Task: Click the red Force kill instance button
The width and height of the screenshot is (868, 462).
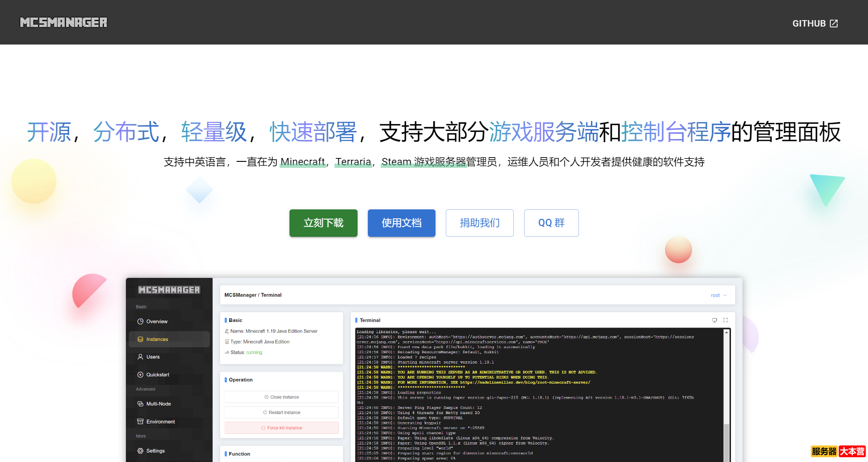Action: click(281, 428)
